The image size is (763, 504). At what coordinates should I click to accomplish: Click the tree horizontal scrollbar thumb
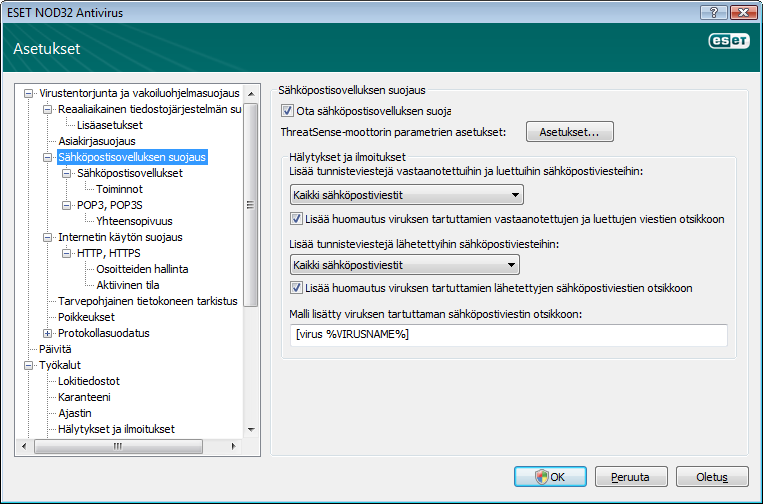(x=118, y=446)
